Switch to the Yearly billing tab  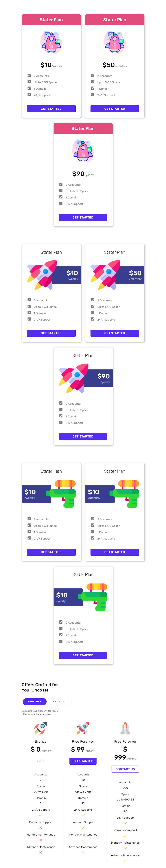(x=58, y=701)
